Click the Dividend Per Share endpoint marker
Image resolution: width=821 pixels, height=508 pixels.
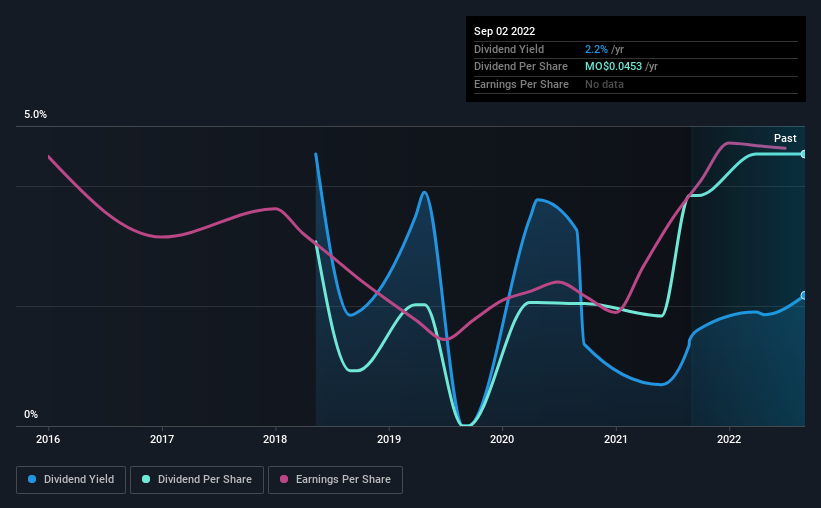(804, 154)
